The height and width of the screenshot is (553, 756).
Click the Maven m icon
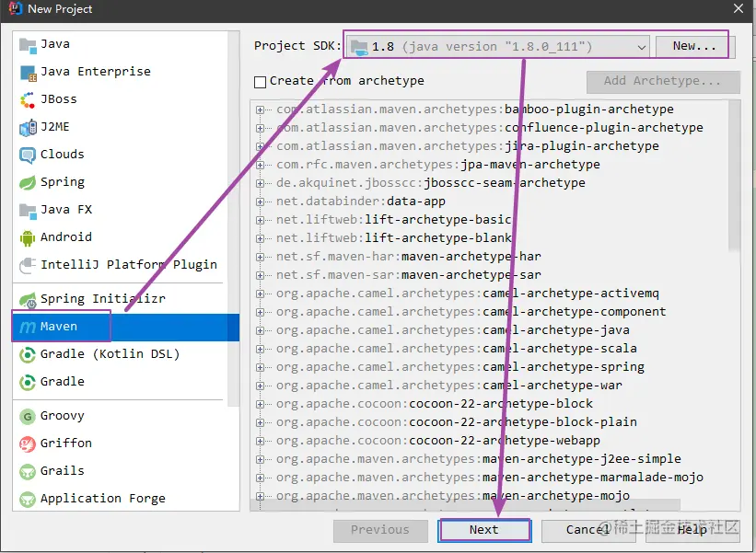click(x=28, y=327)
